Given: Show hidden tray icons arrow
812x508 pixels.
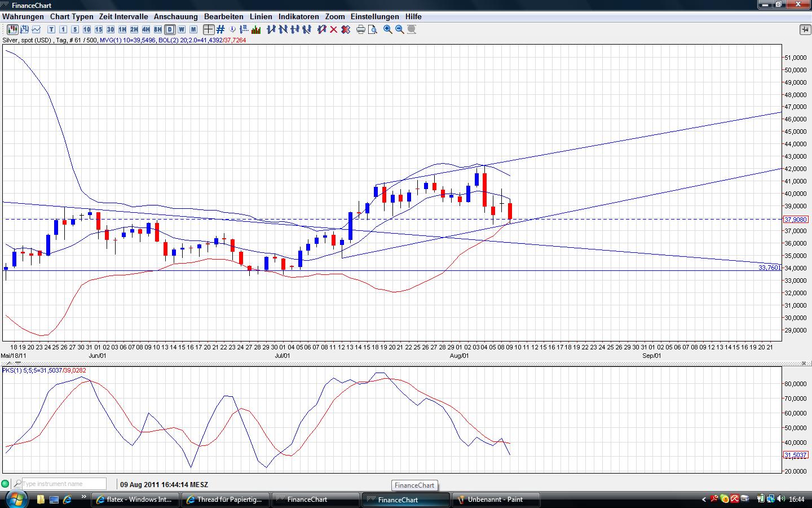Looking at the screenshot, I should [x=704, y=500].
